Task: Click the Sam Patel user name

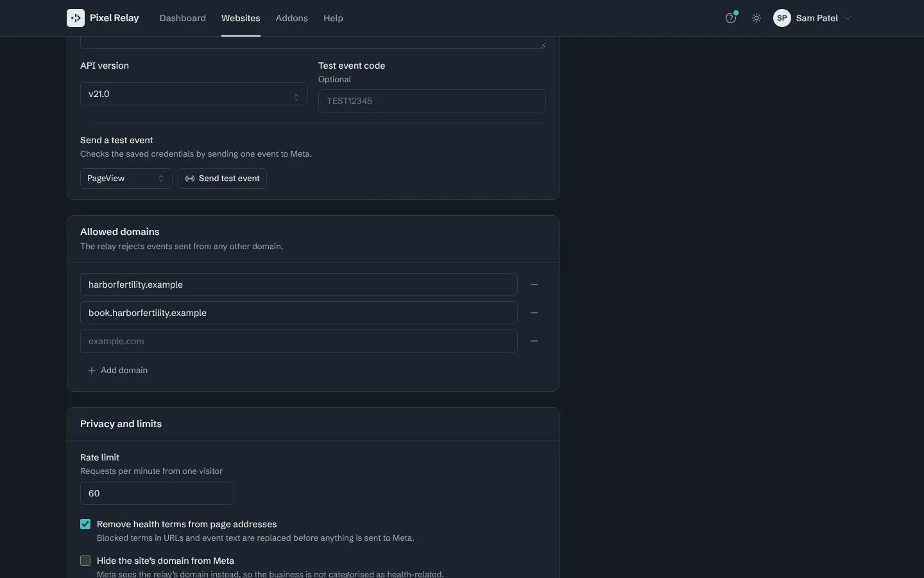Action: coord(817,18)
